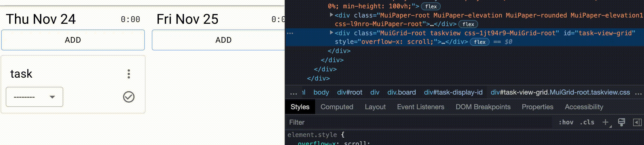Click the paintbrush rendering emulation icon
Screen dimensions: 644x145
click(x=622, y=122)
